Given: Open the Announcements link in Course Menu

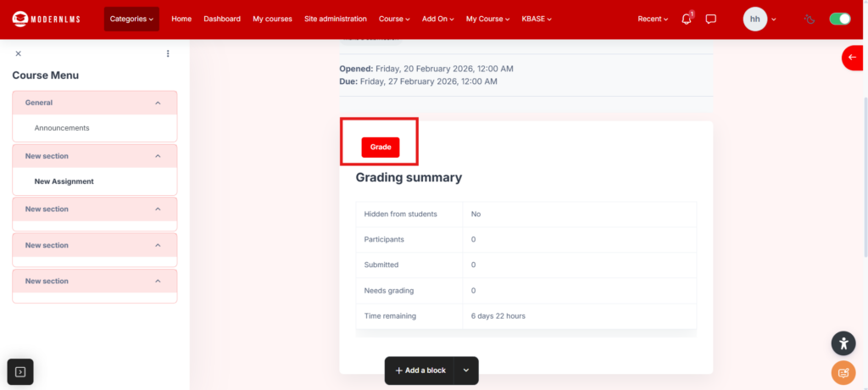Looking at the screenshot, I should [62, 128].
